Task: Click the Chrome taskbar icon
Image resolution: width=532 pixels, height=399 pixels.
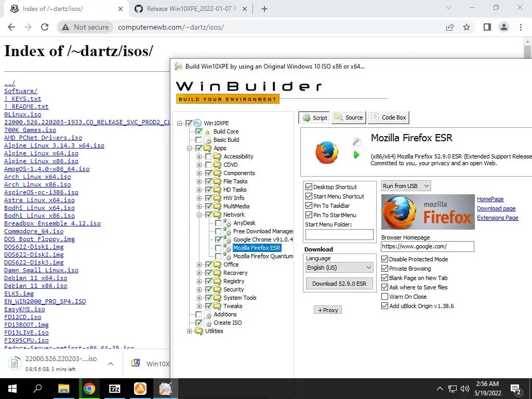Action: pos(89,389)
